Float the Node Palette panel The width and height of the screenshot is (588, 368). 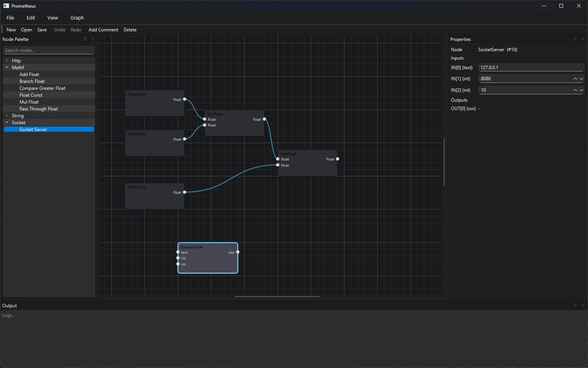(85, 39)
